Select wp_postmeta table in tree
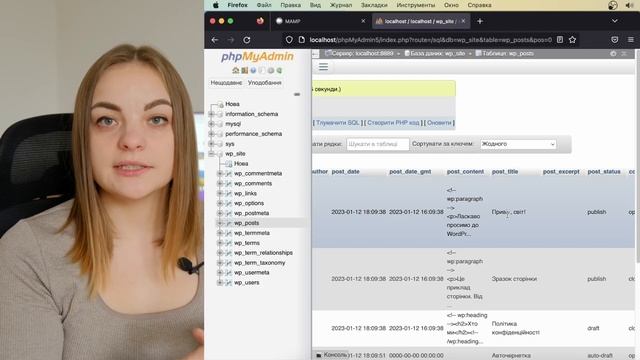The image size is (640, 360). pyautogui.click(x=251, y=213)
